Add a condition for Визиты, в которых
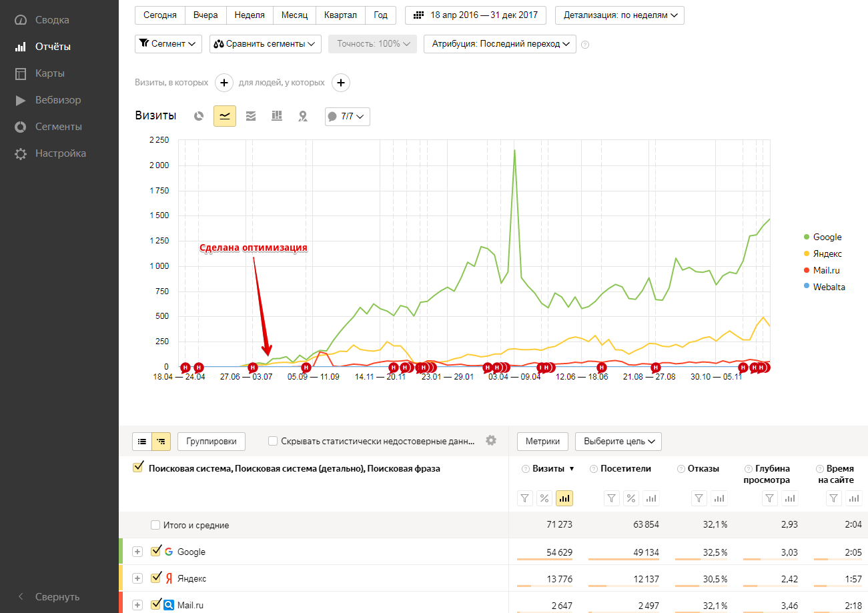 tap(224, 83)
